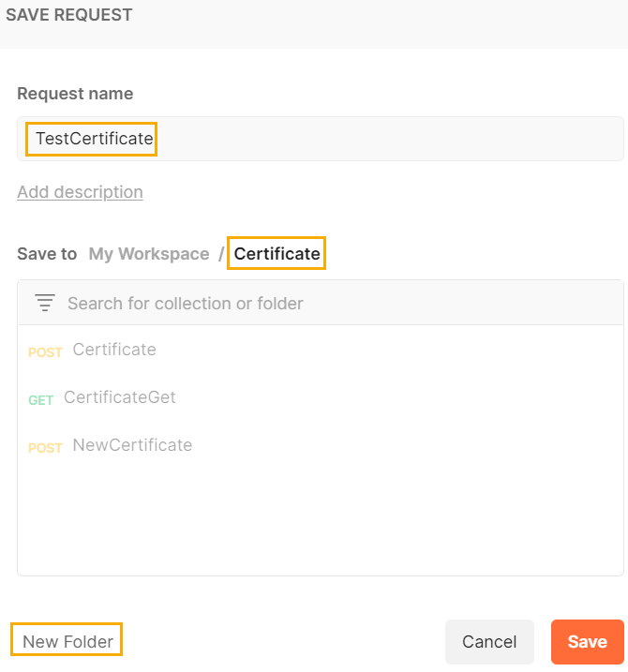
Task: Select the CertificateGet request name in the list
Action: click(120, 397)
